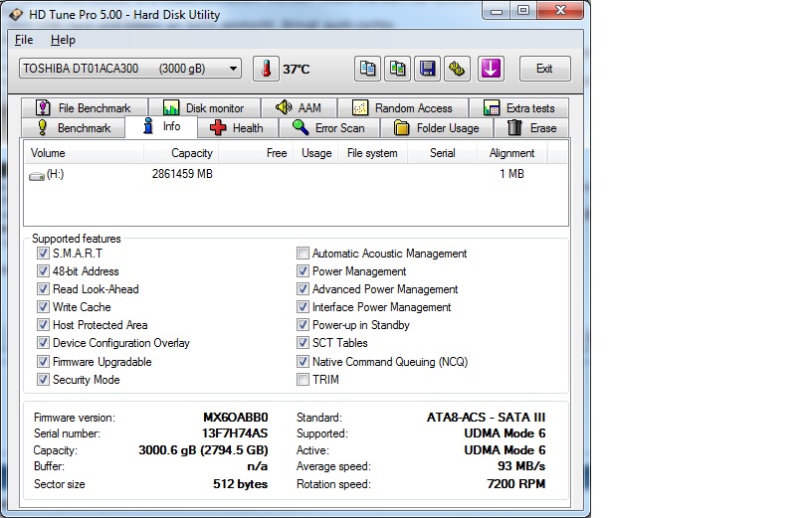
Task: Click the firmware value MX6OABB0
Action: (236, 418)
